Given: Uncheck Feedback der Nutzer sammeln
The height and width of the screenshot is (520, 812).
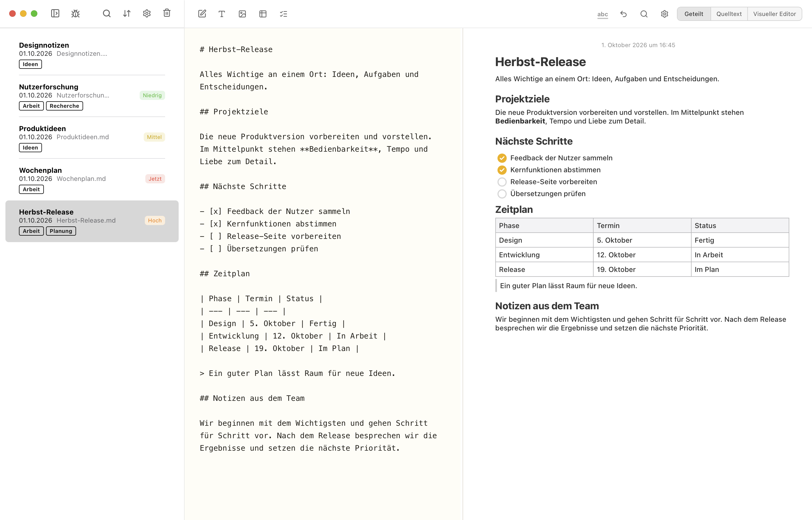Looking at the screenshot, I should [502, 158].
